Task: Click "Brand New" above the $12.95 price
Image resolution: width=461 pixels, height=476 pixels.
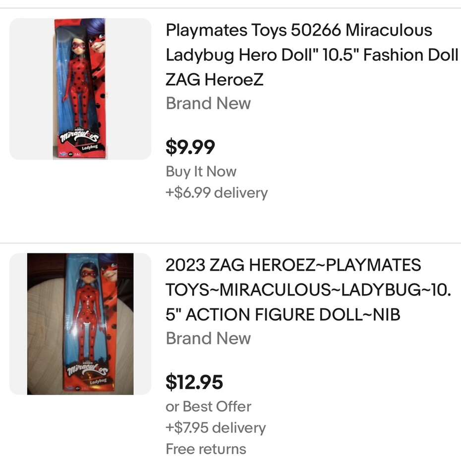Action: (x=208, y=339)
